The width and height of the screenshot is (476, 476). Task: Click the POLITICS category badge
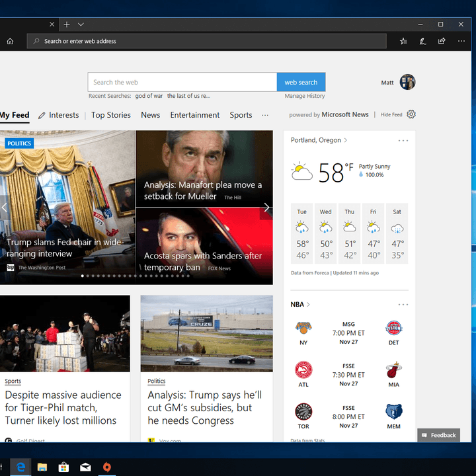19,143
